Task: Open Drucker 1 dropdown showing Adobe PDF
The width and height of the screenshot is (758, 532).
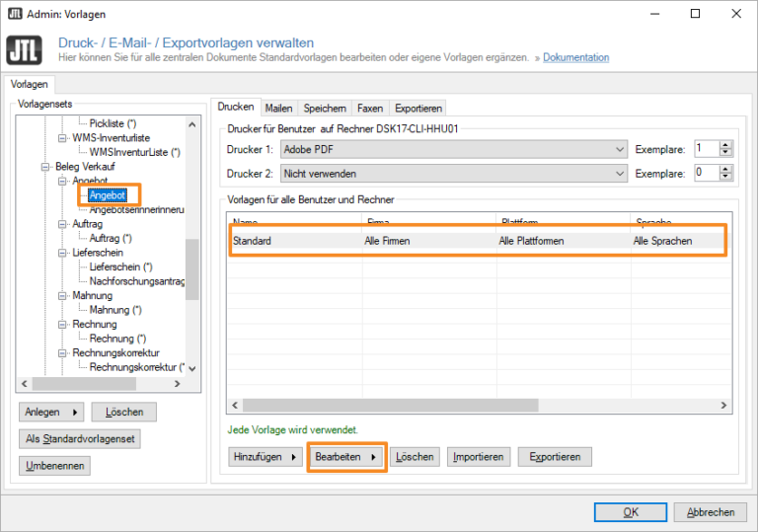Action: point(454,149)
